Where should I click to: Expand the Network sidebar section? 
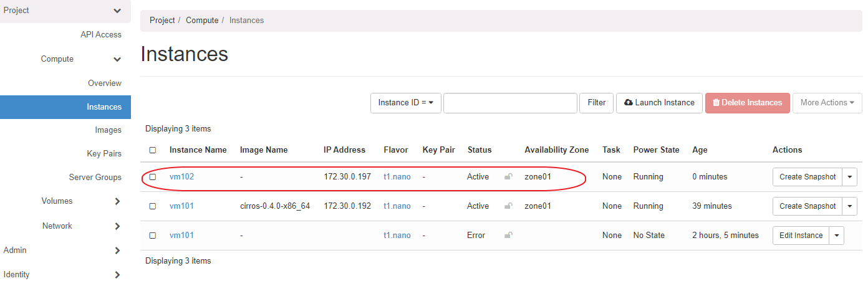coord(117,226)
